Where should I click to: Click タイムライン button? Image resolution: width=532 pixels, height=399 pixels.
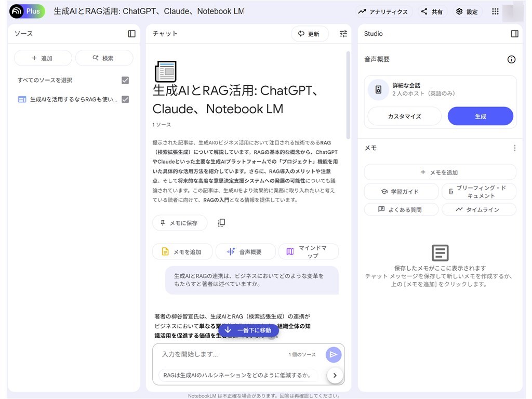click(x=479, y=209)
